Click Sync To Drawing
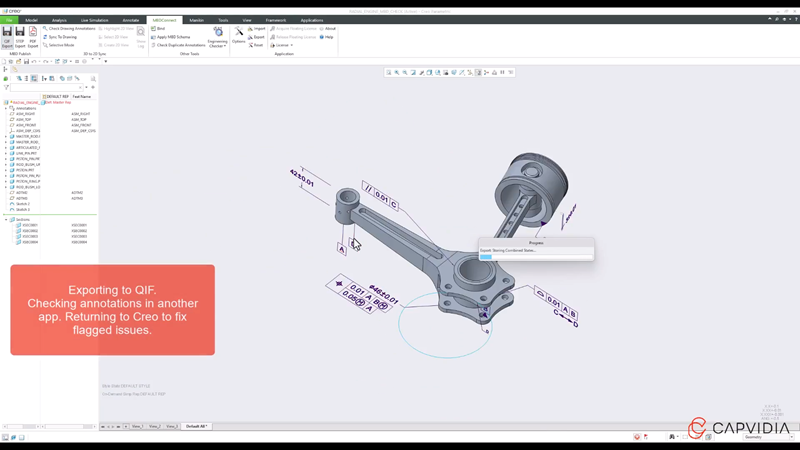The width and height of the screenshot is (800, 450). pos(60,37)
